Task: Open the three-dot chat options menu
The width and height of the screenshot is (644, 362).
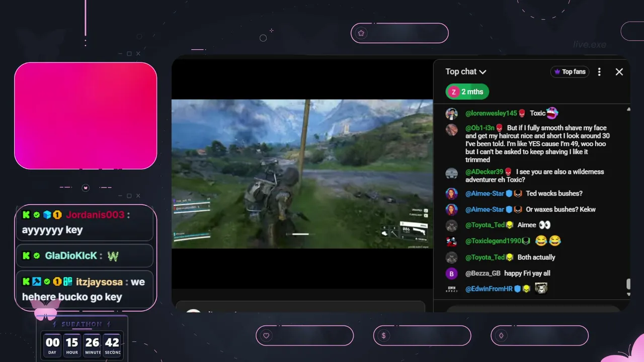Action: pyautogui.click(x=599, y=72)
